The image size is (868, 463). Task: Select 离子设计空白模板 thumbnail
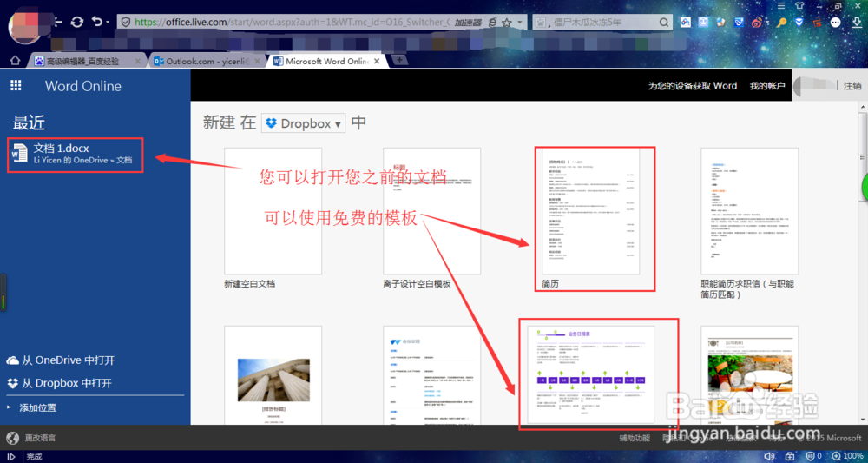[x=431, y=211]
